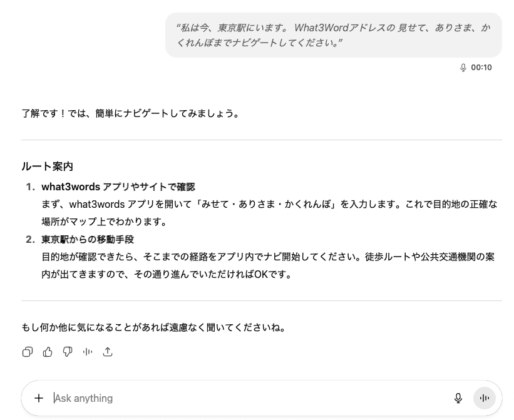Screen dimensions: 514x420
Task: Play the response with read aloud icon
Action: point(88,352)
